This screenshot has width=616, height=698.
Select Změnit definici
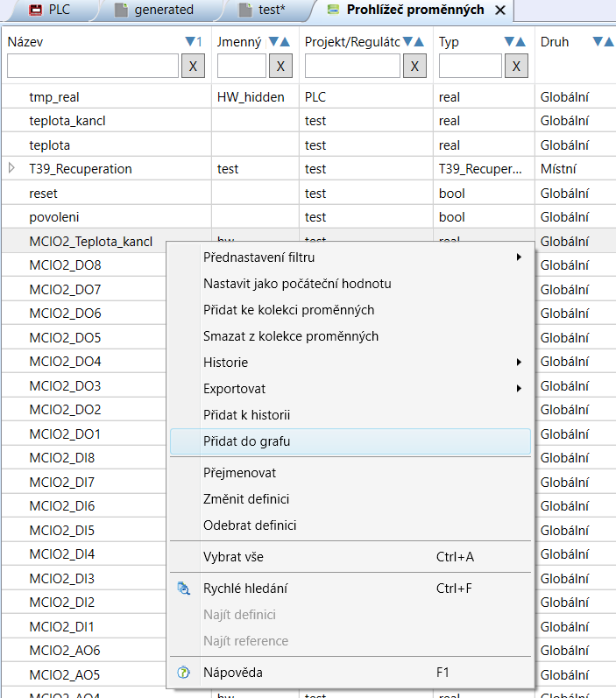pos(350,499)
